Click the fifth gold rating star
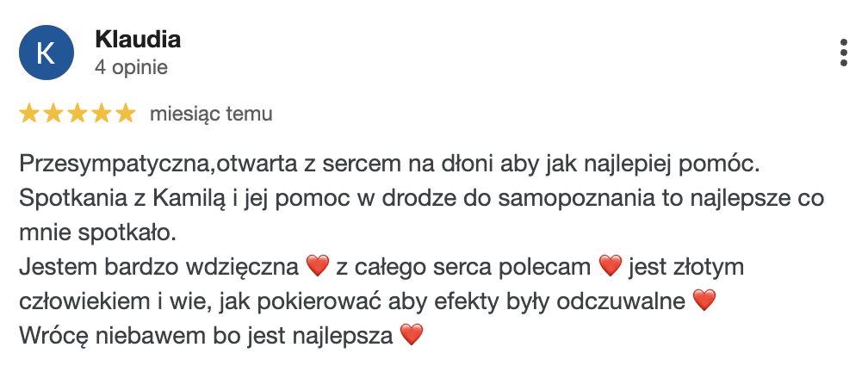The height and width of the screenshot is (372, 868). point(127,114)
